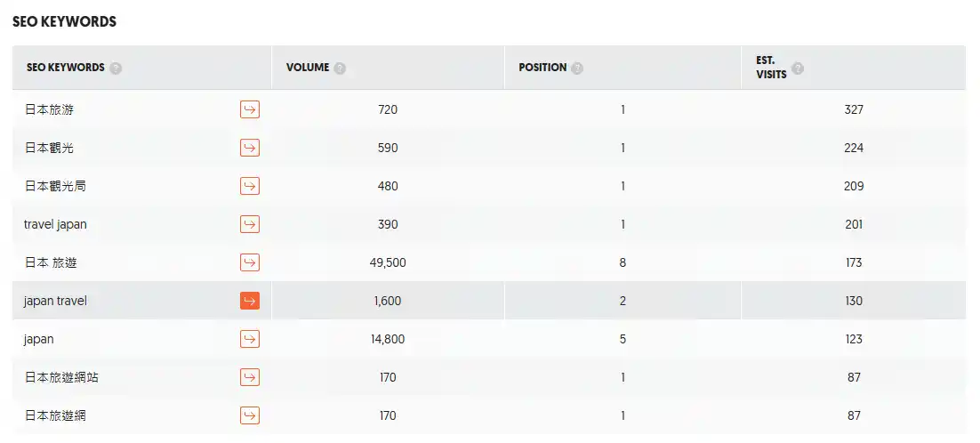
Task: Click the japan travel keyword text
Action: click(55, 301)
